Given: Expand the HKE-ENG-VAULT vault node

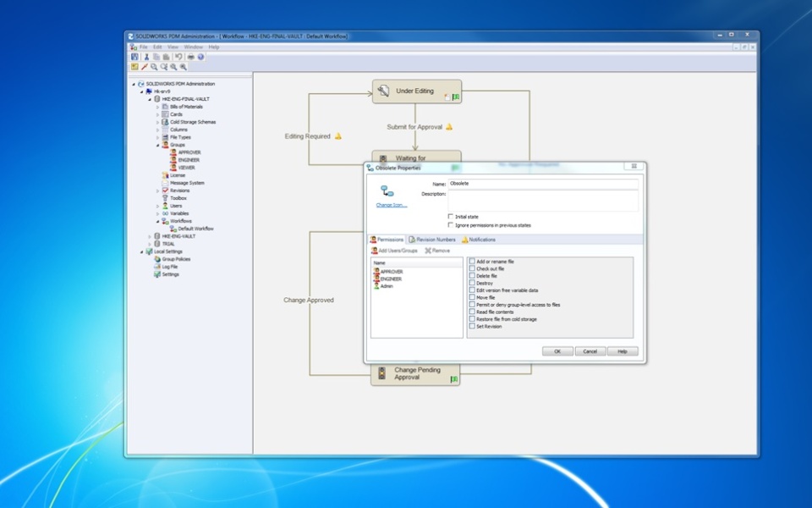Looking at the screenshot, I should 151,236.
